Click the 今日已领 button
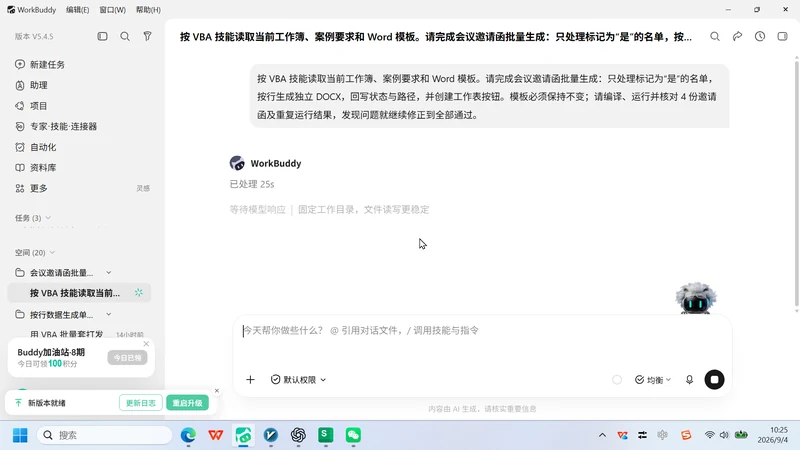Image resolution: width=800 pixels, height=450 pixels. click(127, 358)
